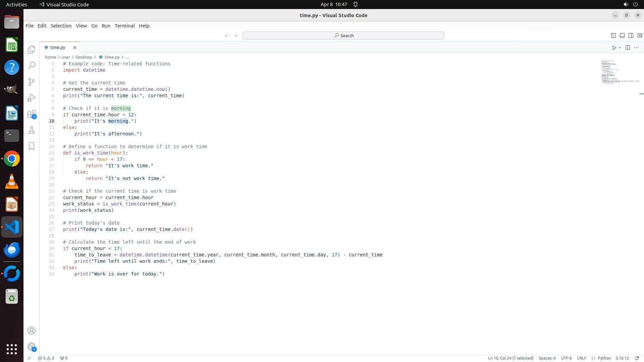Open the Search view in activity bar
The height and width of the screenshot is (362, 644).
coord(32,66)
